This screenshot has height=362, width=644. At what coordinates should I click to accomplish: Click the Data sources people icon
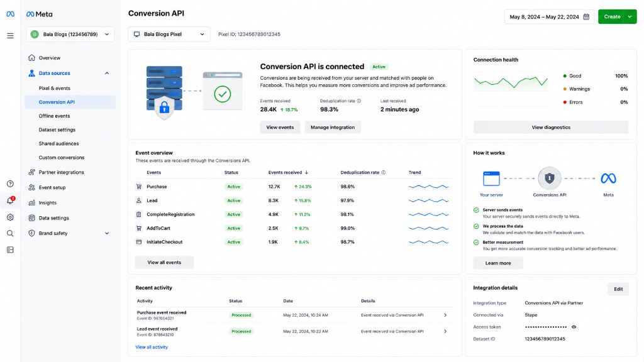point(31,73)
